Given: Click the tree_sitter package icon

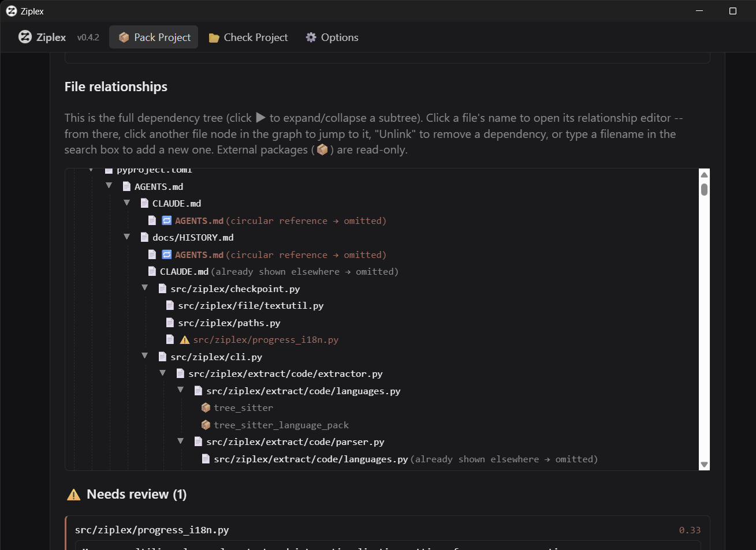Looking at the screenshot, I should click(206, 407).
